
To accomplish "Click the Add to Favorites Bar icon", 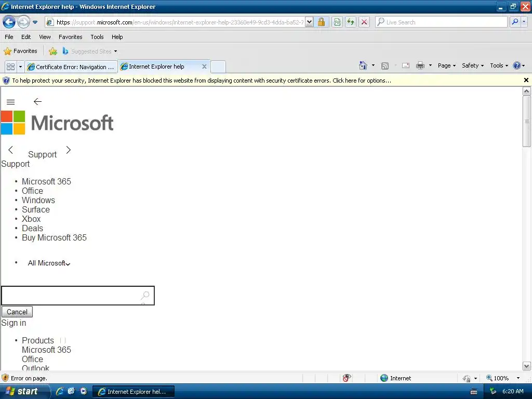I will tap(53, 51).
